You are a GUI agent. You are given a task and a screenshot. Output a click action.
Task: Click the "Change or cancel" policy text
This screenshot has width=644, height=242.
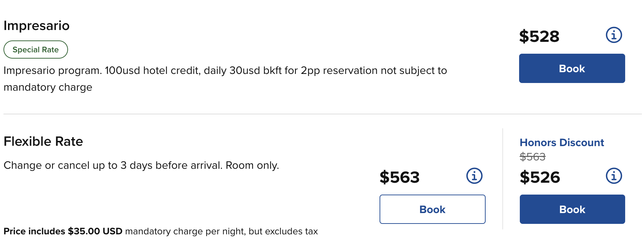[141, 165]
